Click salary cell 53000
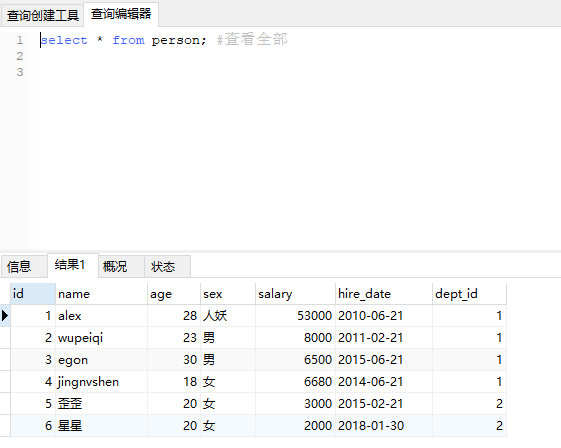Viewport: 561px width, 448px height. (295, 316)
